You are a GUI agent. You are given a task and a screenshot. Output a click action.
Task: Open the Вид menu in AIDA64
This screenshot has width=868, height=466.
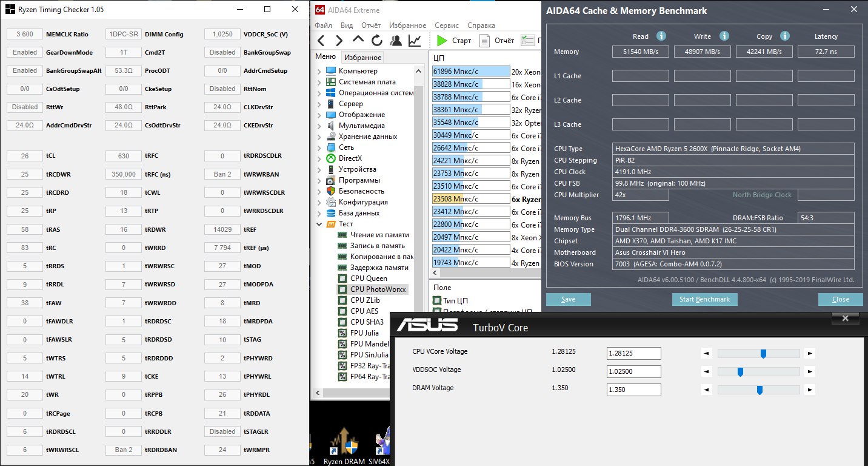pos(347,25)
